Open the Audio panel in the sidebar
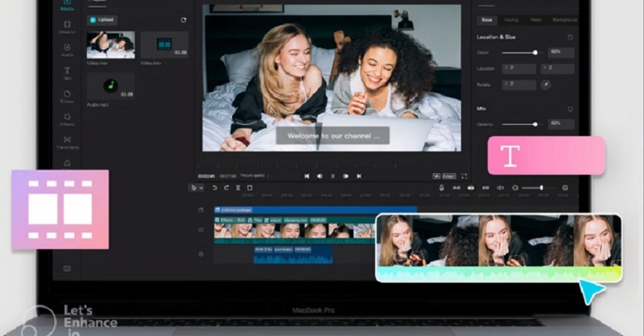The image size is (644, 336). (67, 49)
